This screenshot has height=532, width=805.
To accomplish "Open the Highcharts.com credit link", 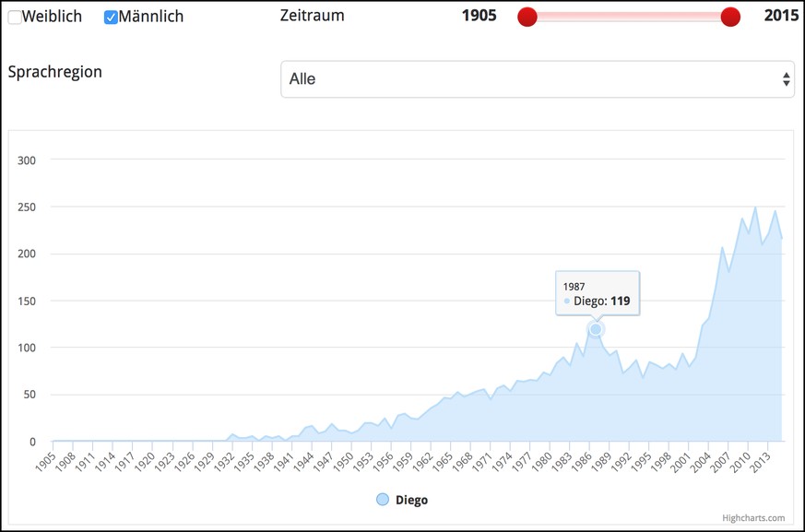I will [x=753, y=517].
